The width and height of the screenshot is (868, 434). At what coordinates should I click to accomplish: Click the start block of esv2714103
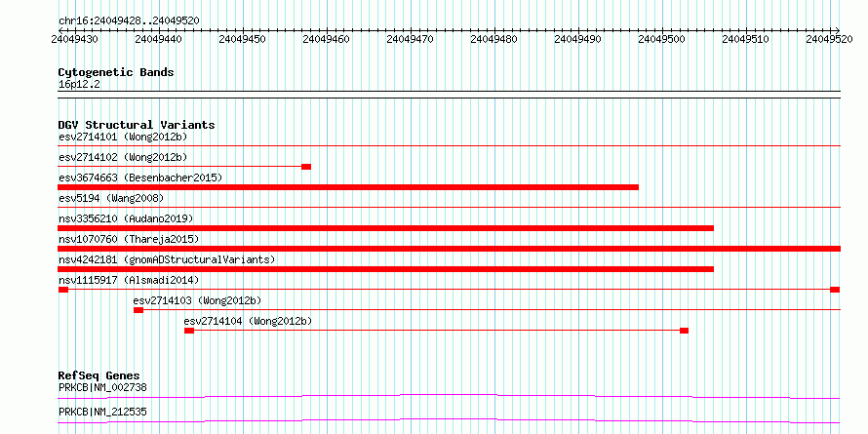coord(138,310)
